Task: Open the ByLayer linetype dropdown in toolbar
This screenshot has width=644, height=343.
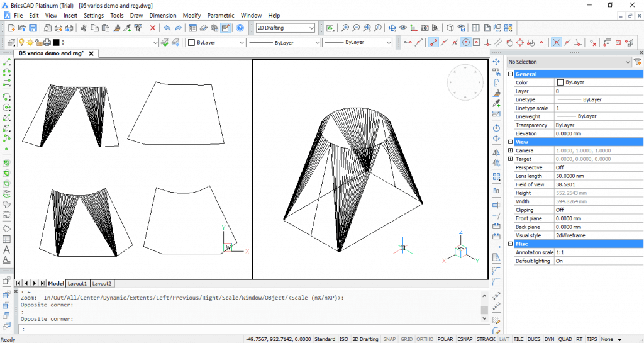Action: coord(284,42)
